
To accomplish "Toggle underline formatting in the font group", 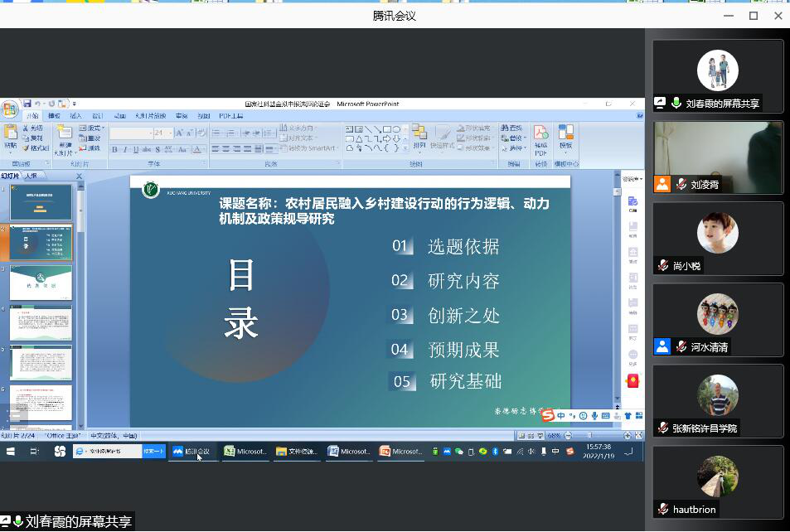I will [x=135, y=149].
